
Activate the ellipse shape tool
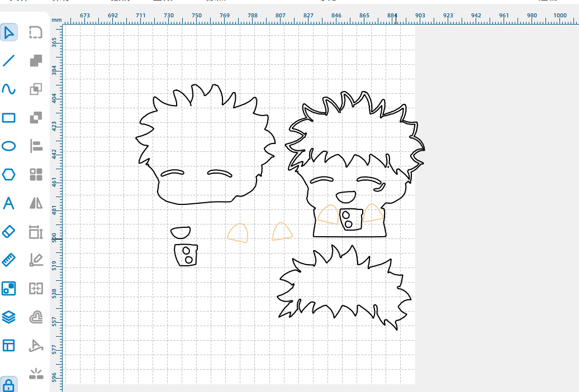[x=9, y=146]
